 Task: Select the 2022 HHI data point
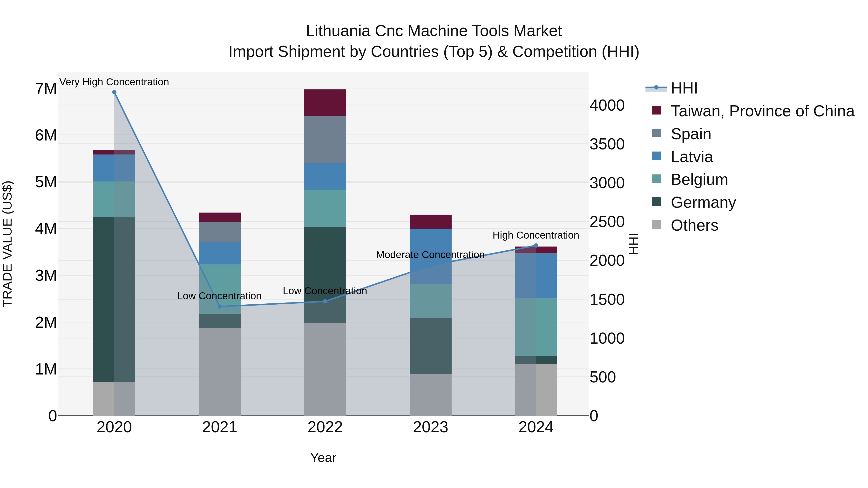click(x=325, y=301)
